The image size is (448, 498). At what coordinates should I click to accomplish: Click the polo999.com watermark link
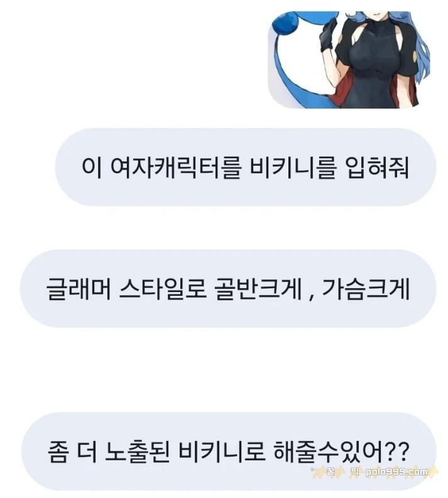coord(396,472)
